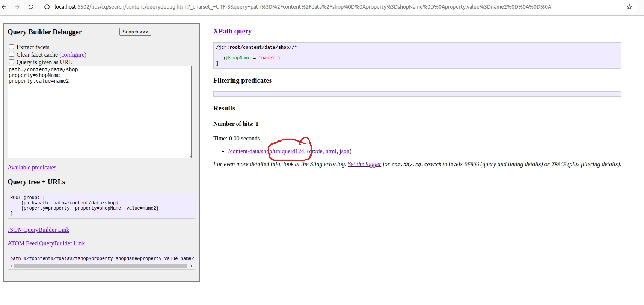The width and height of the screenshot is (644, 305).
Task: Click the Filtering predicates heading
Action: pos(243,80)
